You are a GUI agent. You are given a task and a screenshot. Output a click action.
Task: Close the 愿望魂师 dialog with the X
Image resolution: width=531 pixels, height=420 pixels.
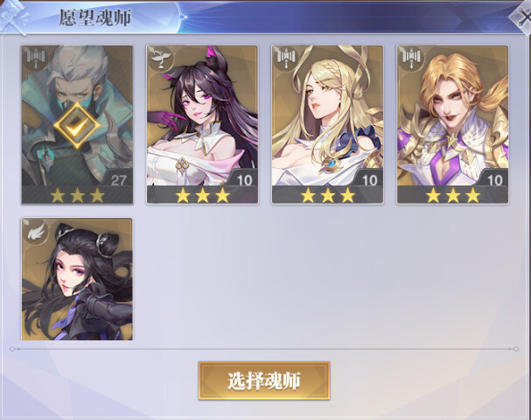tap(522, 17)
